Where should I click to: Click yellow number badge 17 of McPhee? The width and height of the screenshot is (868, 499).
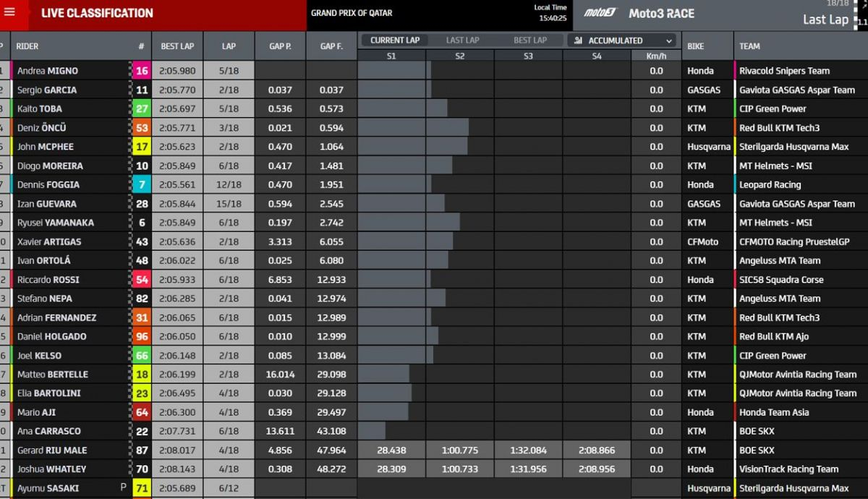[142, 147]
